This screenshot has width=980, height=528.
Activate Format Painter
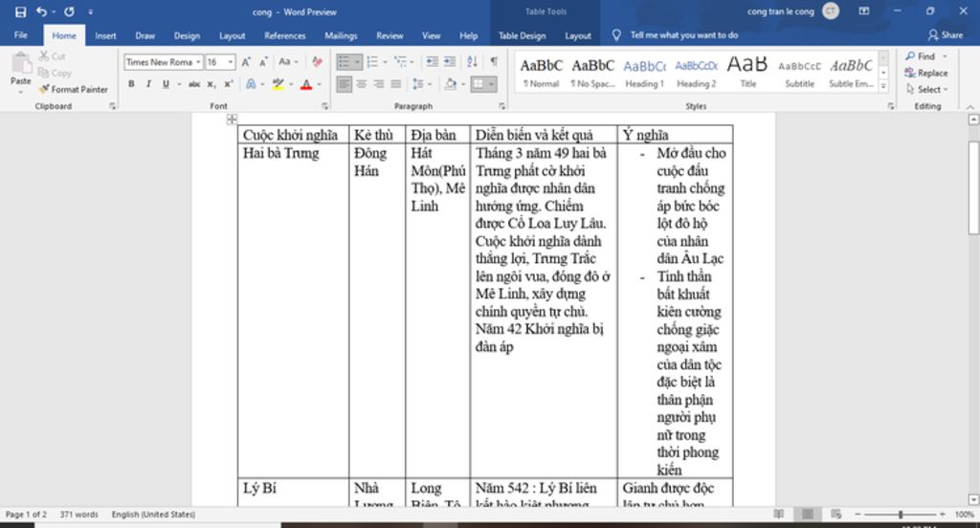coord(73,89)
